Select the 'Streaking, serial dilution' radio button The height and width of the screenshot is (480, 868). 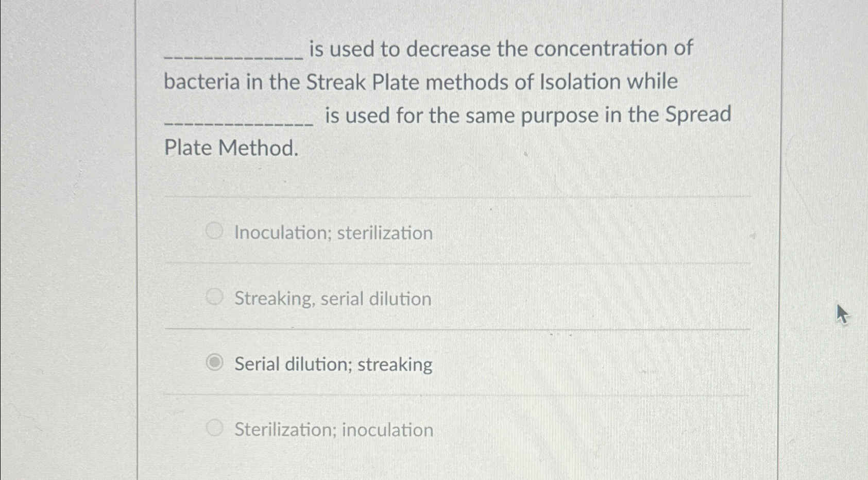pyautogui.click(x=214, y=297)
